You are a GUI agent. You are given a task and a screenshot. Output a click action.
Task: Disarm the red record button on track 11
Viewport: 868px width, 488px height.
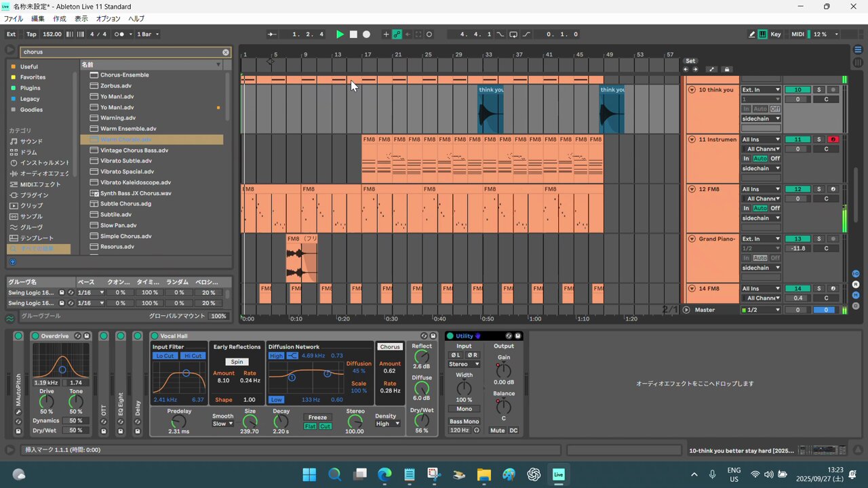click(833, 140)
